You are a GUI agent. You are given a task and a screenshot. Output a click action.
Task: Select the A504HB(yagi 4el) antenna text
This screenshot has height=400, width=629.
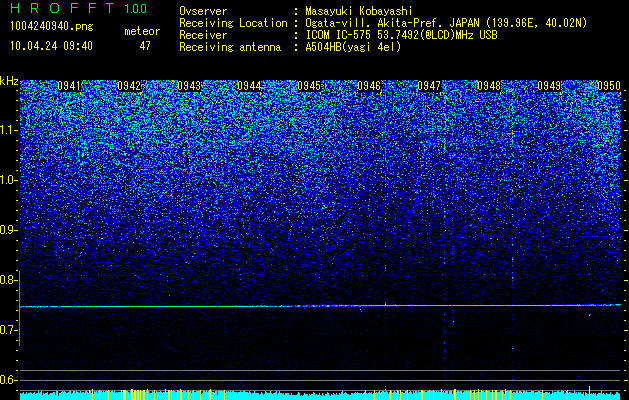tap(353, 47)
